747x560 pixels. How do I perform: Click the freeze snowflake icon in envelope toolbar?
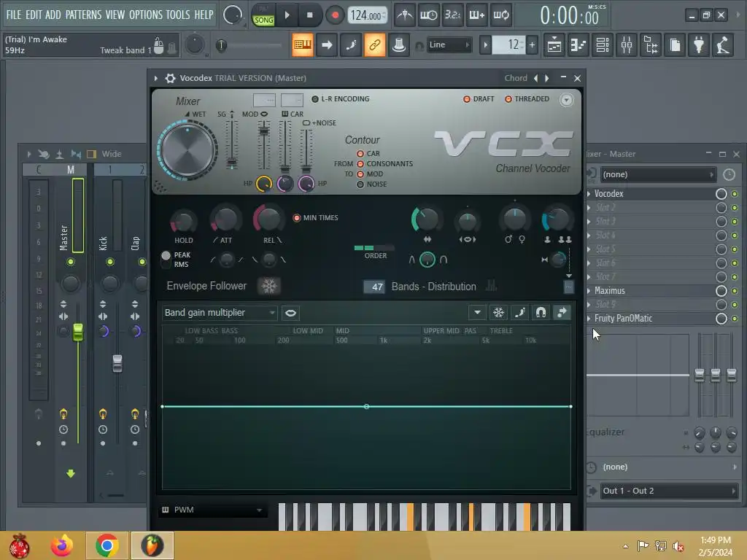tap(498, 313)
